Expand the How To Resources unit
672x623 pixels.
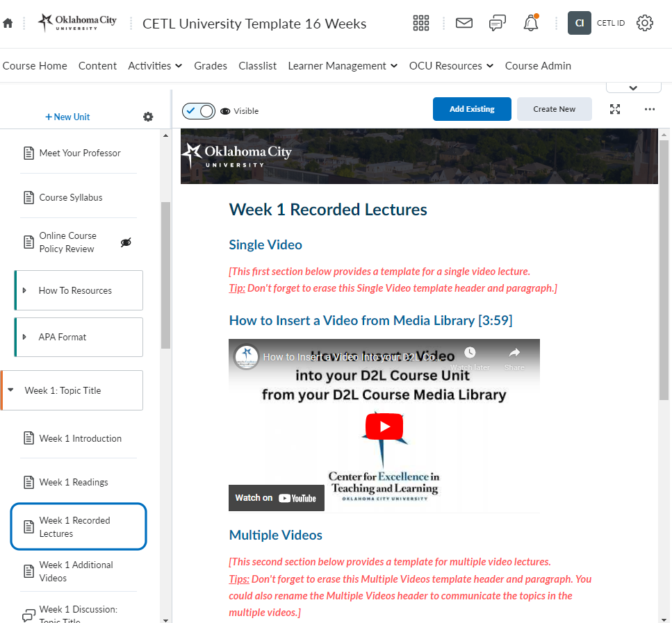(x=25, y=290)
